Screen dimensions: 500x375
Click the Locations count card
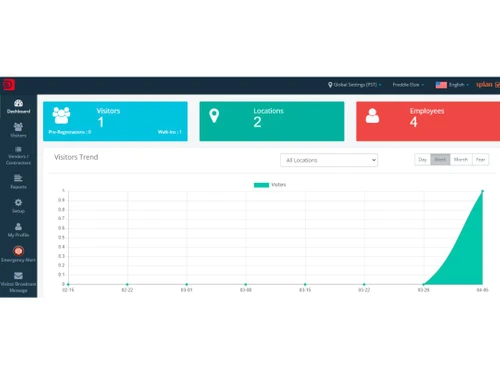272,121
